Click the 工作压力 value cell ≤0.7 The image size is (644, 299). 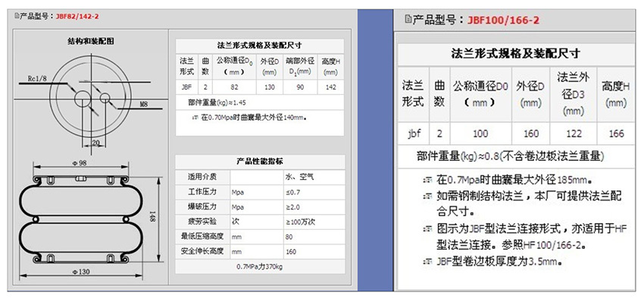coord(314,192)
